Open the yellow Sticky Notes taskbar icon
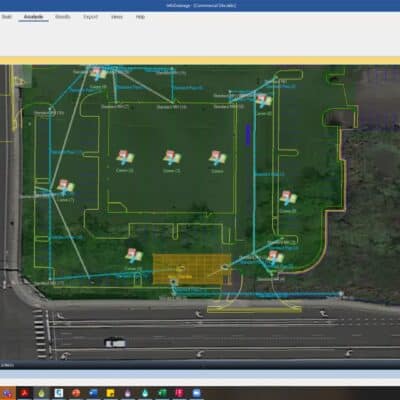Viewport: 400px width, 400px height. coord(110,393)
